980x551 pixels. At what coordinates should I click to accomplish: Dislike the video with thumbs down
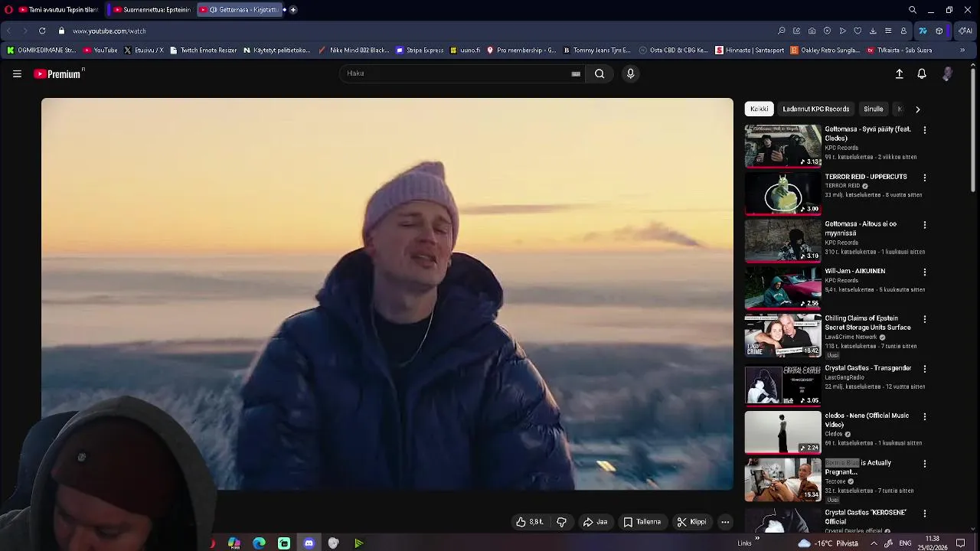[561, 522]
